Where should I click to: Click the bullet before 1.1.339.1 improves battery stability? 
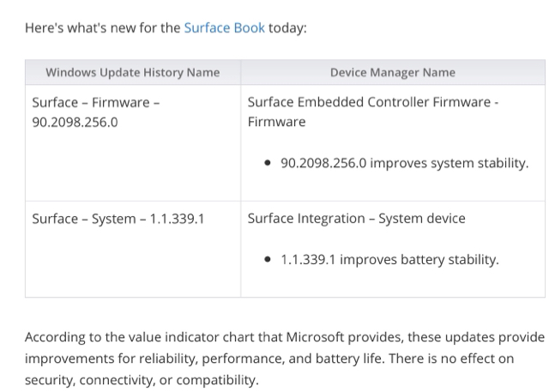tap(268, 259)
